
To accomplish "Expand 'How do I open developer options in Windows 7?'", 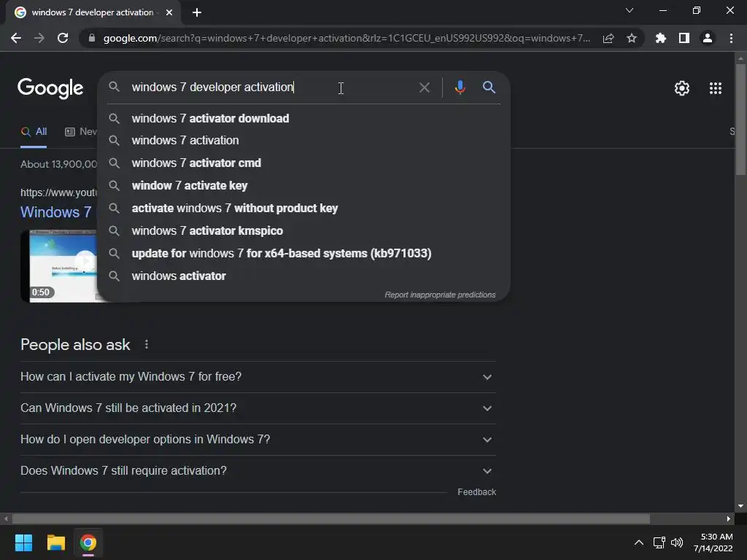I will coord(258,440).
